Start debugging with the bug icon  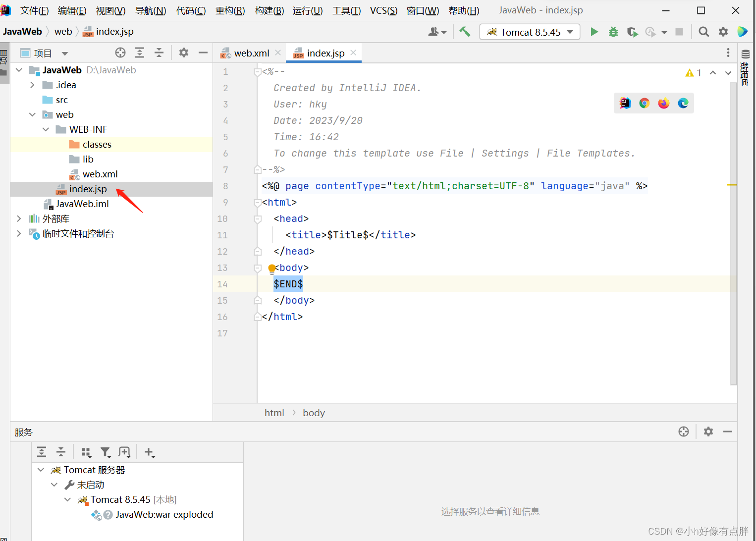[613, 32]
